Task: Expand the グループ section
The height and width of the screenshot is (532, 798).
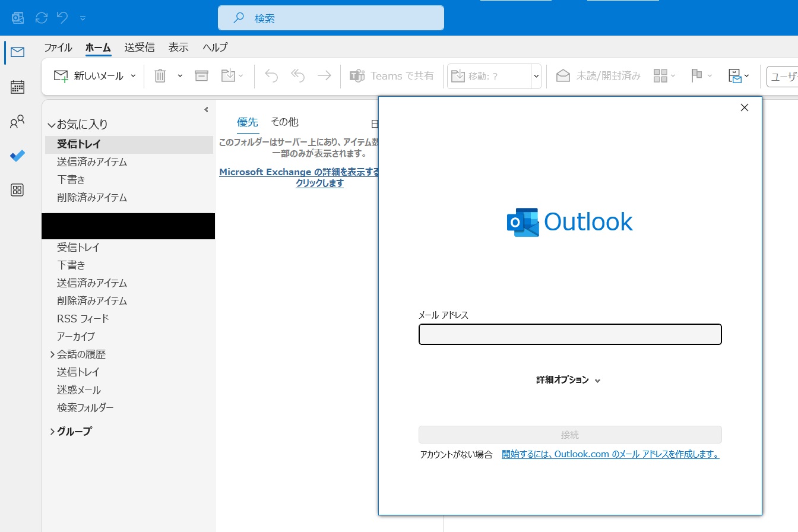Action: point(52,432)
